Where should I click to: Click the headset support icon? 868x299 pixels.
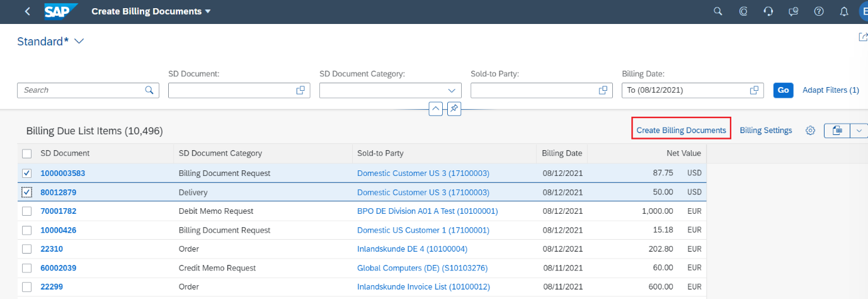[768, 11]
